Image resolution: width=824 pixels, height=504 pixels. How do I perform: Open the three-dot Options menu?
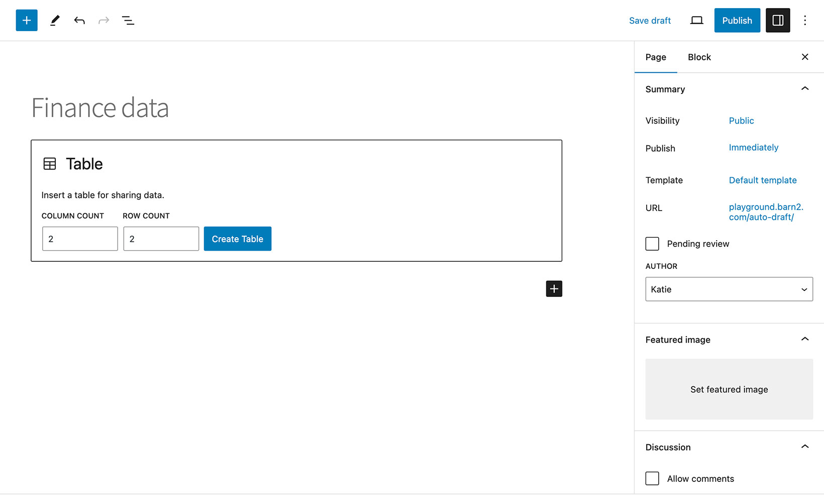(805, 21)
